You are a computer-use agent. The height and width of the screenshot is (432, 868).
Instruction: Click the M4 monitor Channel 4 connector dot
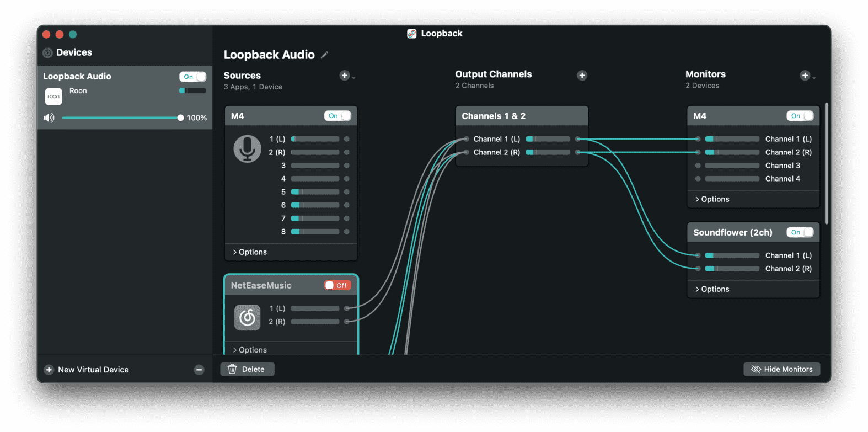698,179
